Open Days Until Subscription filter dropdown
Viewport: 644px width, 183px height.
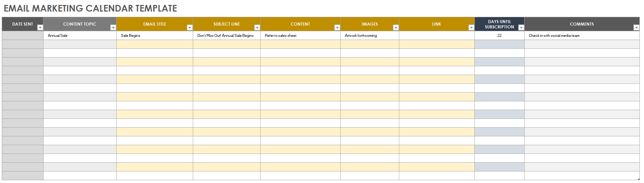521,28
